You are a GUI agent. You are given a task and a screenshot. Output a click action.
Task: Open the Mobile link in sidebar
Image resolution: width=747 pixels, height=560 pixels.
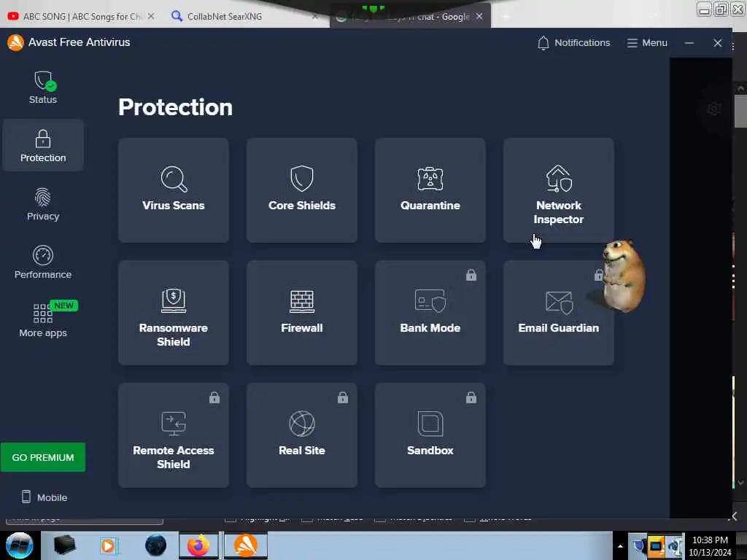pyautogui.click(x=44, y=497)
